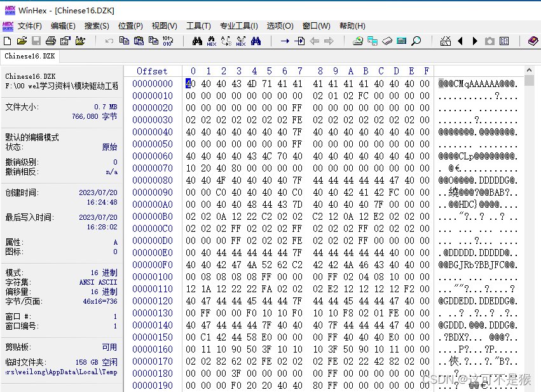Click the Find Text binoculars icon
This screenshot has height=392, width=541.
tap(197, 41)
